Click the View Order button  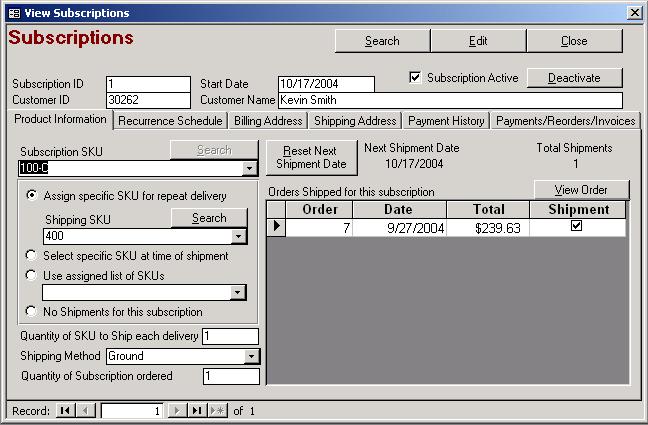581,190
